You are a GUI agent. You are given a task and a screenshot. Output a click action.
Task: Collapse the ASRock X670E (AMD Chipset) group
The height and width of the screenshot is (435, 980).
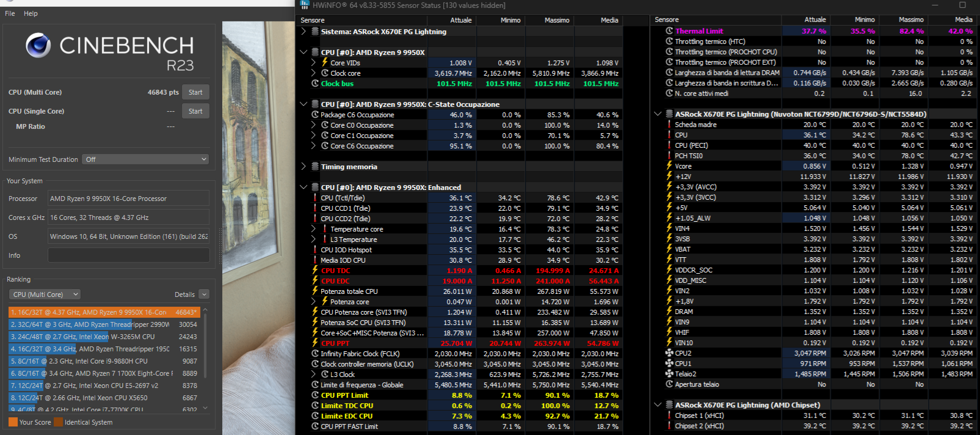[x=658, y=405]
